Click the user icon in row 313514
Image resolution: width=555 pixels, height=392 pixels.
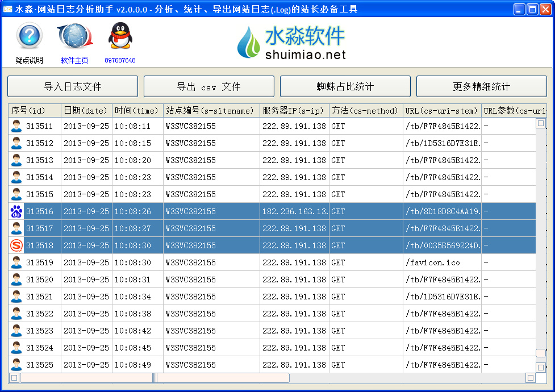(16, 177)
